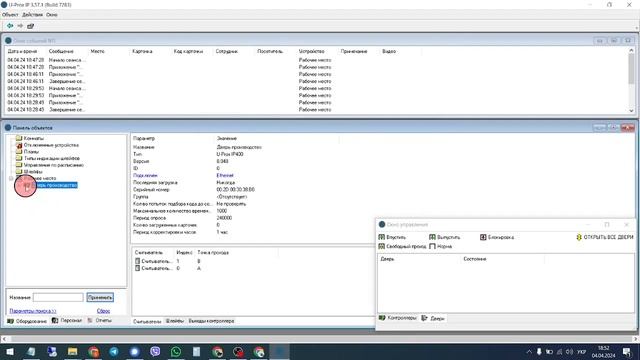Click events list scrollbar down arrow

[631, 111]
